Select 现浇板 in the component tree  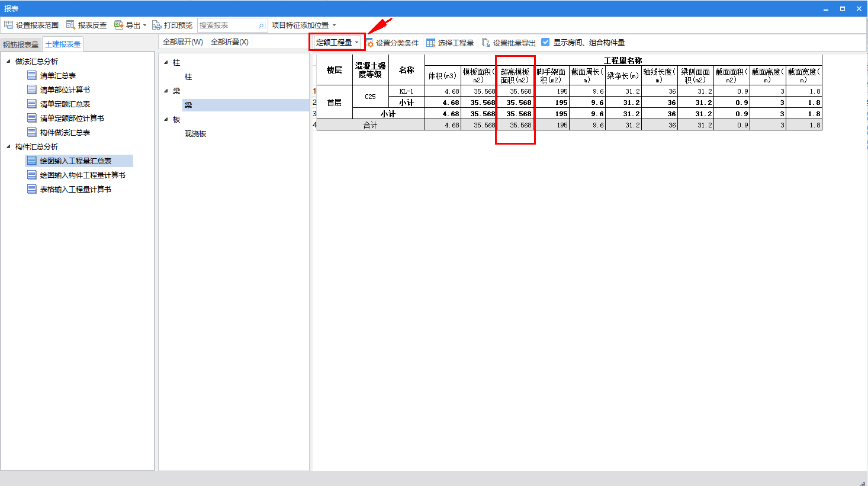(x=195, y=134)
